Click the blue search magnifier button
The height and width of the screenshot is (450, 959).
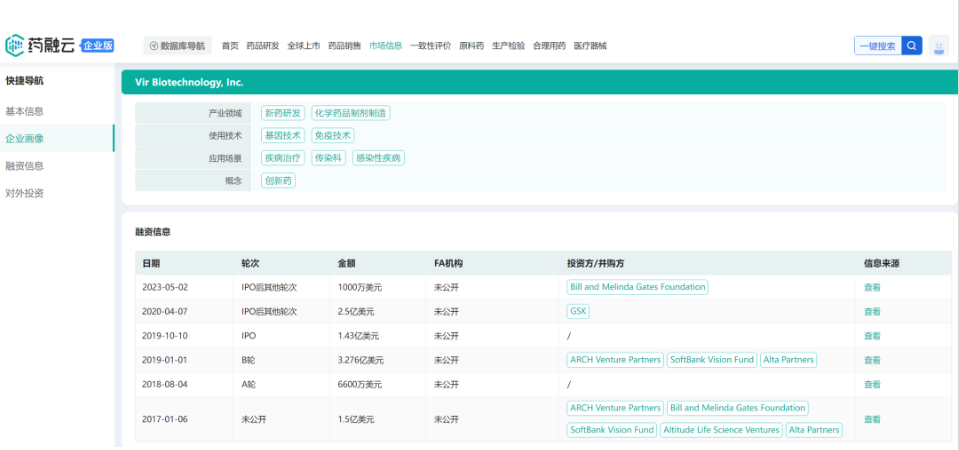coord(911,46)
